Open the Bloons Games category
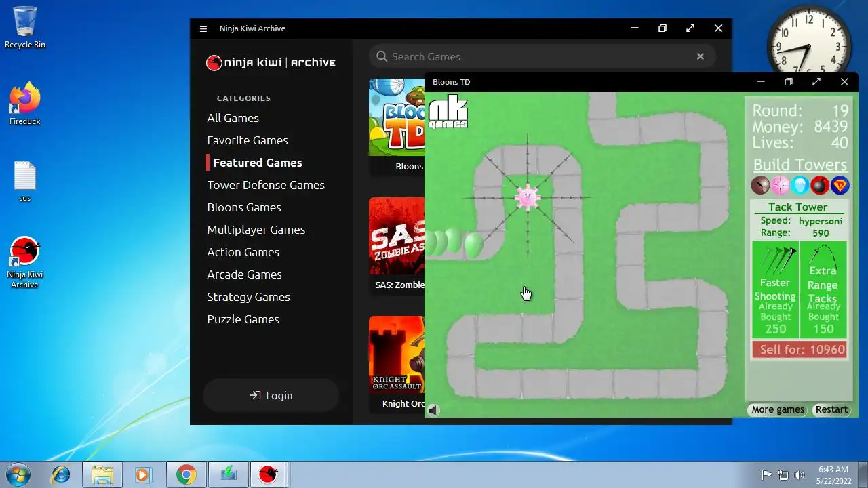Image resolution: width=868 pixels, height=488 pixels. (x=244, y=207)
